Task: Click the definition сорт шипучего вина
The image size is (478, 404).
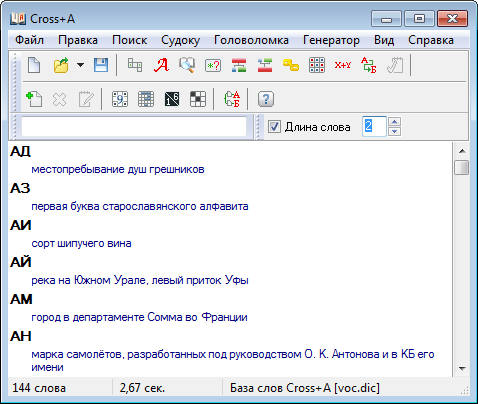Action: coord(81,243)
